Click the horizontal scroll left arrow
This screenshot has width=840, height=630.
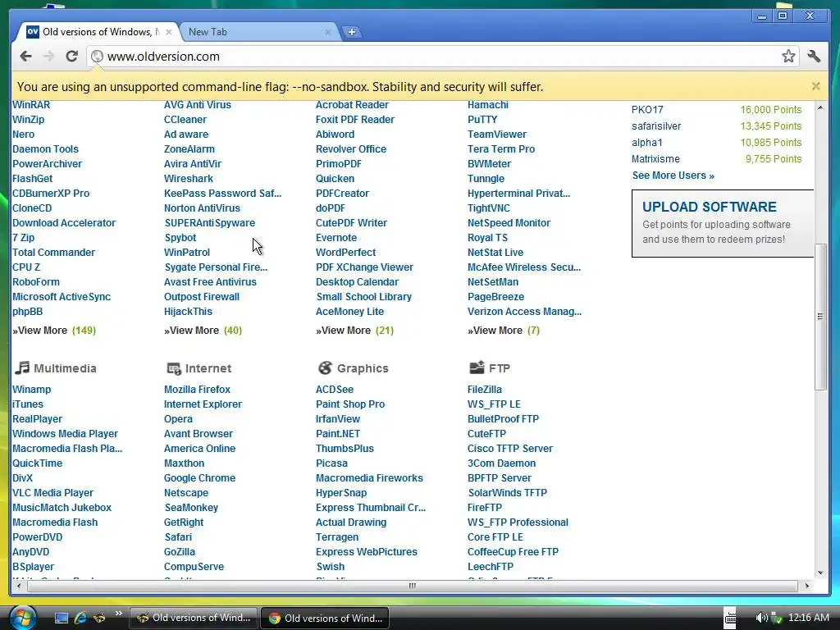[x=19, y=586]
